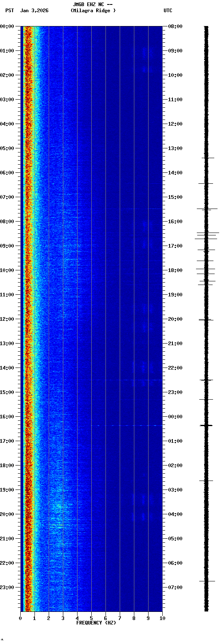Click the 13:00 UTC time label

[175, 148]
